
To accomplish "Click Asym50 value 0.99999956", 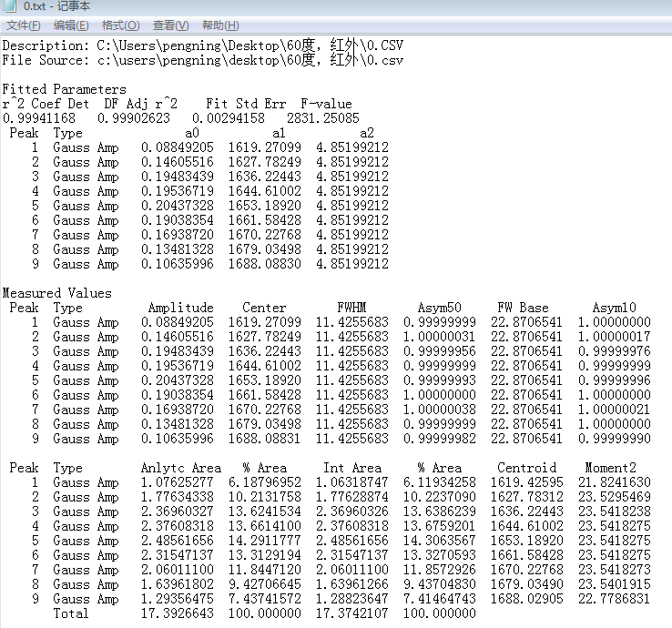I will tap(439, 351).
